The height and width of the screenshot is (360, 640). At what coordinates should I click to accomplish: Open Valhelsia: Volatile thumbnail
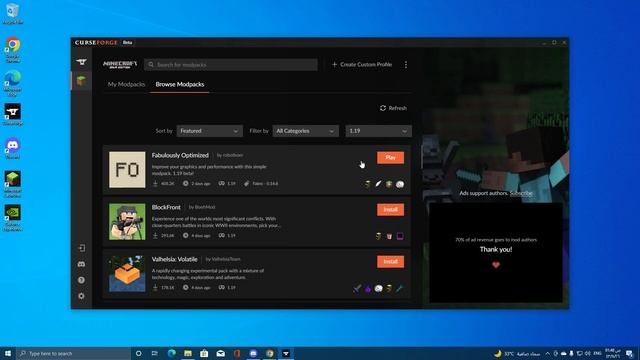(127, 273)
